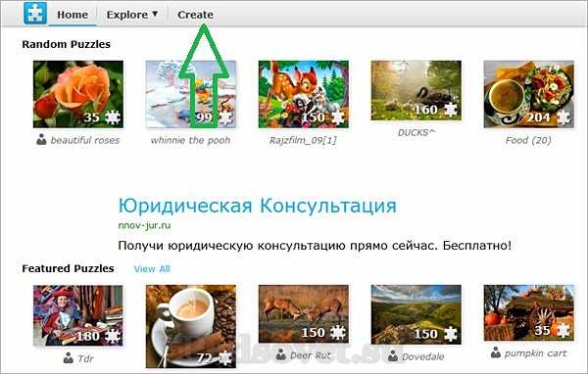Click View All featured puzzles link
This screenshot has height=374, width=588.
coord(152,268)
